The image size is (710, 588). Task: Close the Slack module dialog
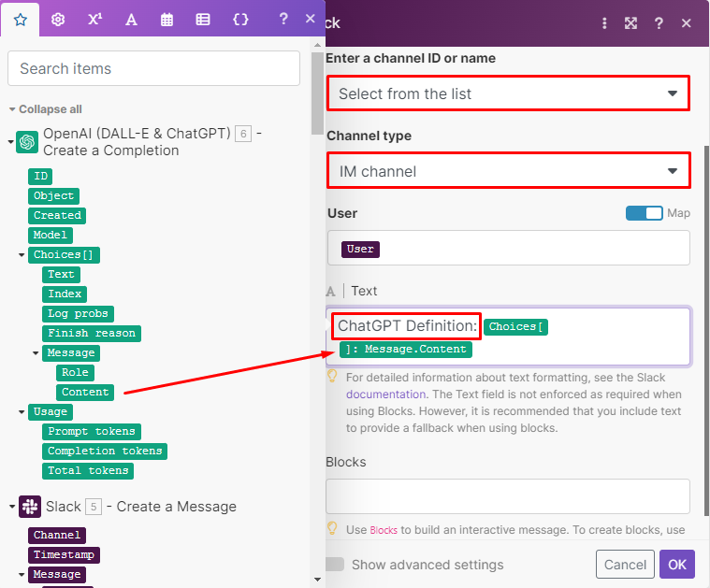[687, 23]
